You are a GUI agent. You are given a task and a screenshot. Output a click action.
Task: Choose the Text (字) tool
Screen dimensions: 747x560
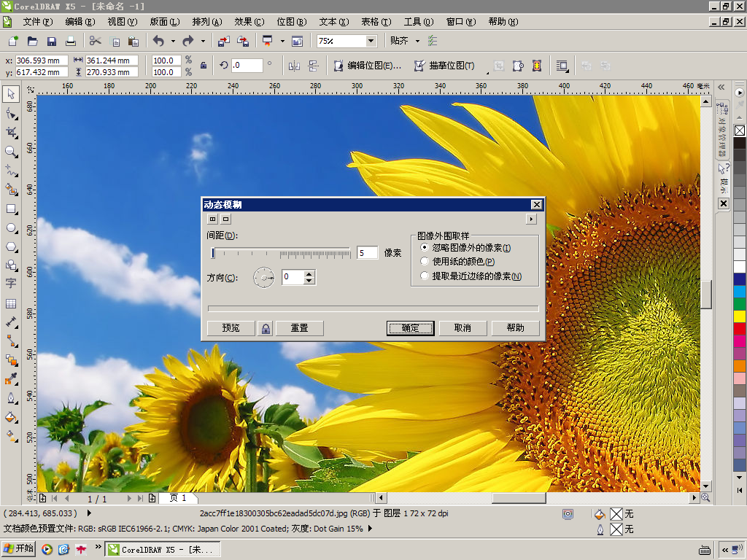pos(11,284)
